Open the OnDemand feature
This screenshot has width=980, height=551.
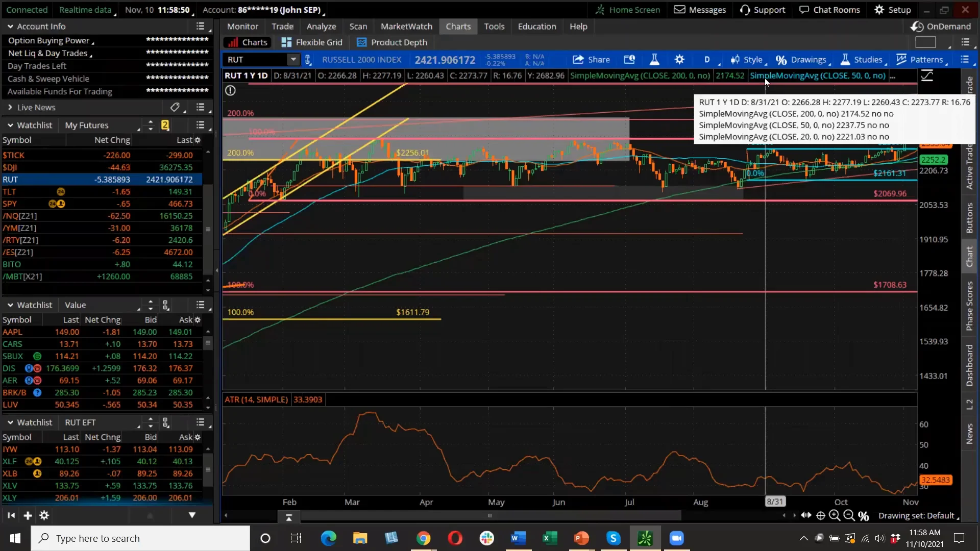click(x=941, y=26)
